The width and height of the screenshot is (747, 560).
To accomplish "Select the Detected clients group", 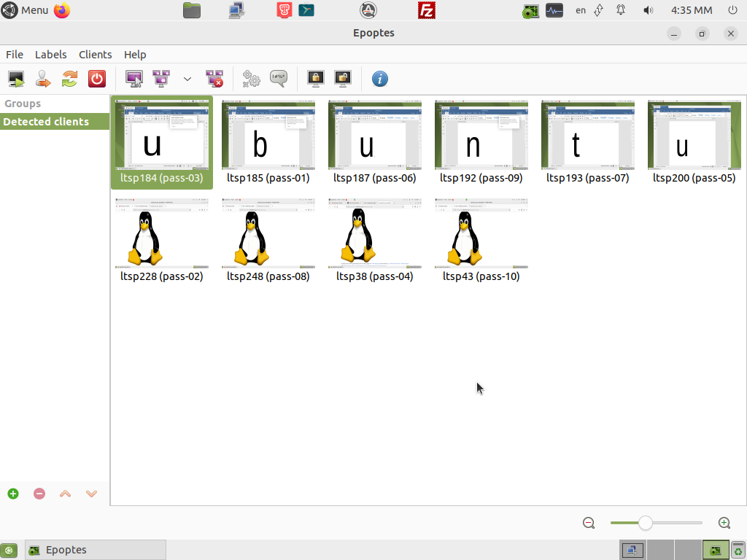I will (46, 122).
